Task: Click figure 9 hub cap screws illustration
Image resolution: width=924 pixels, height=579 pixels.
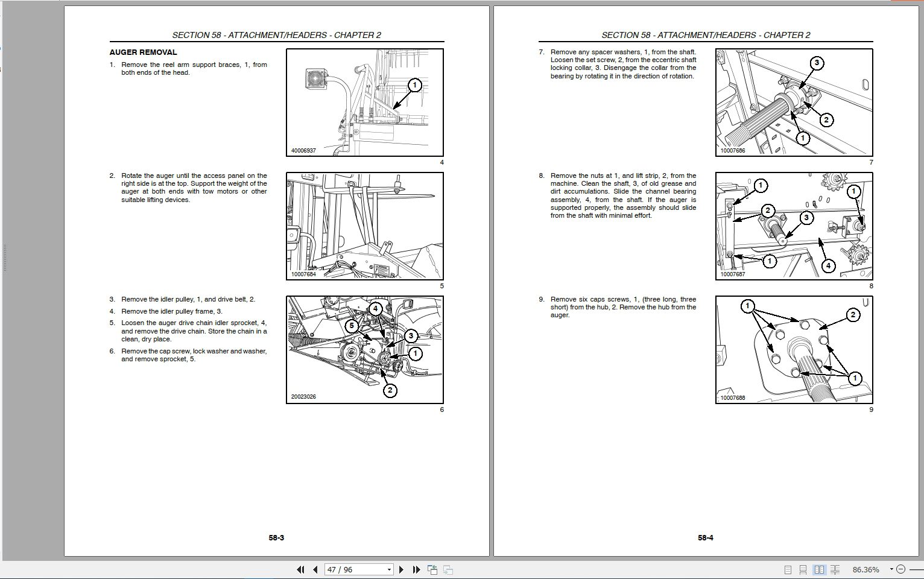Action: 794,350
